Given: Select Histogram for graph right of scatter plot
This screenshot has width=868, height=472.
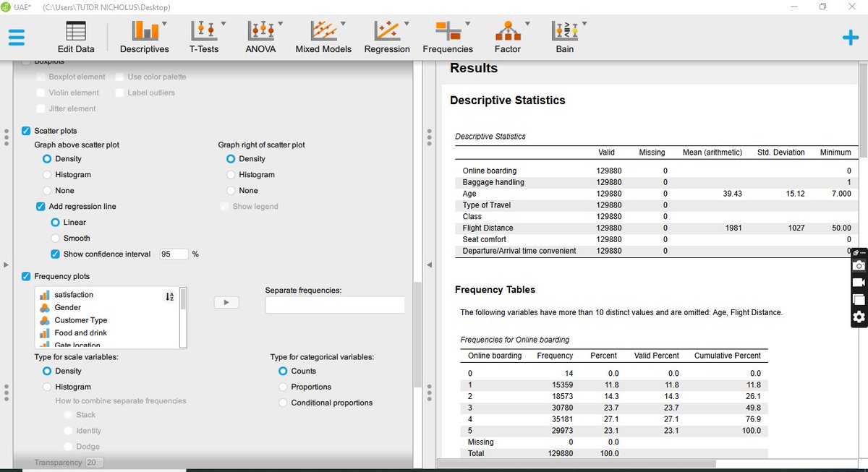Looking at the screenshot, I should [x=231, y=175].
